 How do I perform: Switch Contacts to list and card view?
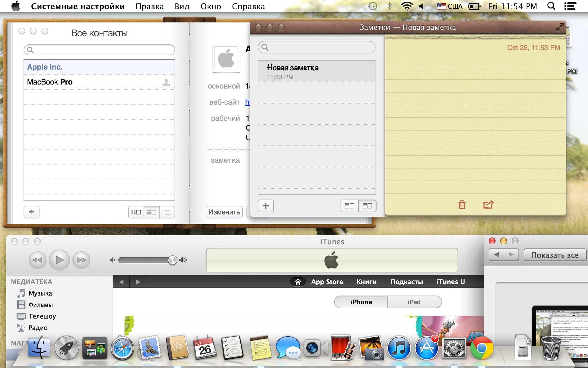click(152, 212)
